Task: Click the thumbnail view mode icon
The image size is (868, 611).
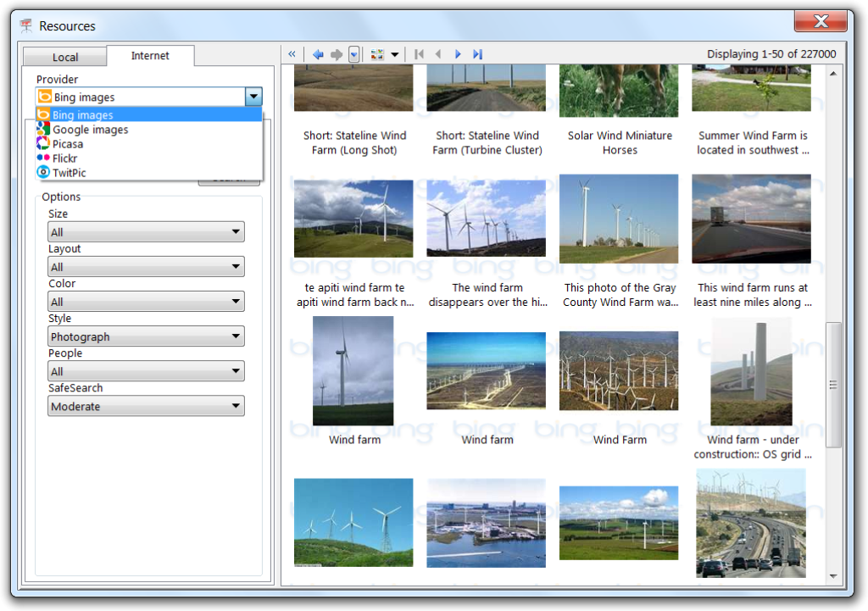Action: [x=377, y=54]
